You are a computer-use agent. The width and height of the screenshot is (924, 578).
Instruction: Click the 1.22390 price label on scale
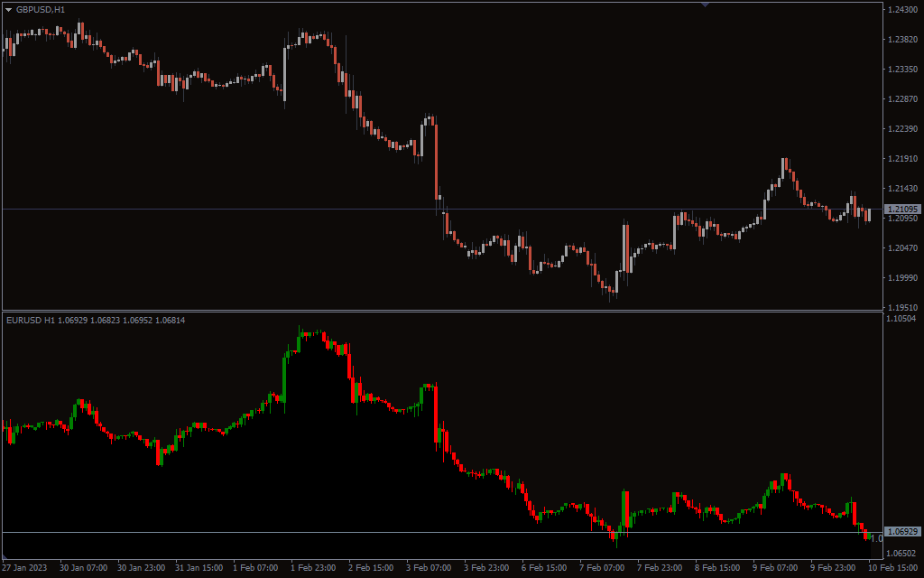(902, 129)
